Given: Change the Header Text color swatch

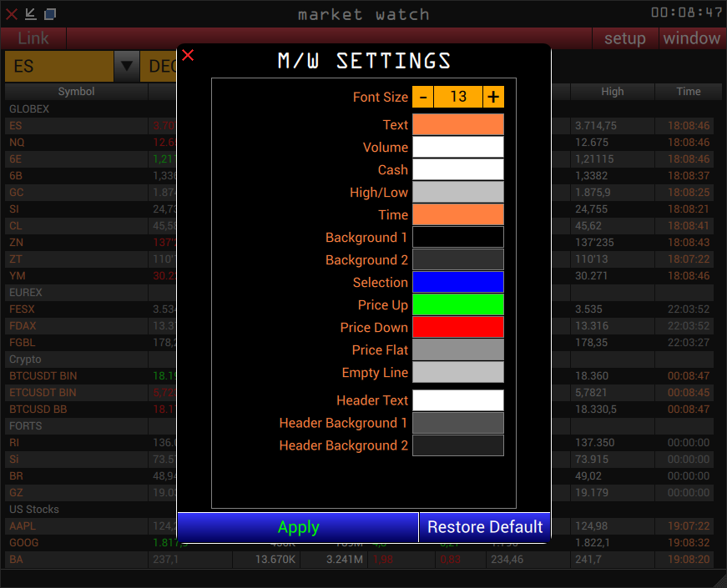Looking at the screenshot, I should click(x=457, y=400).
